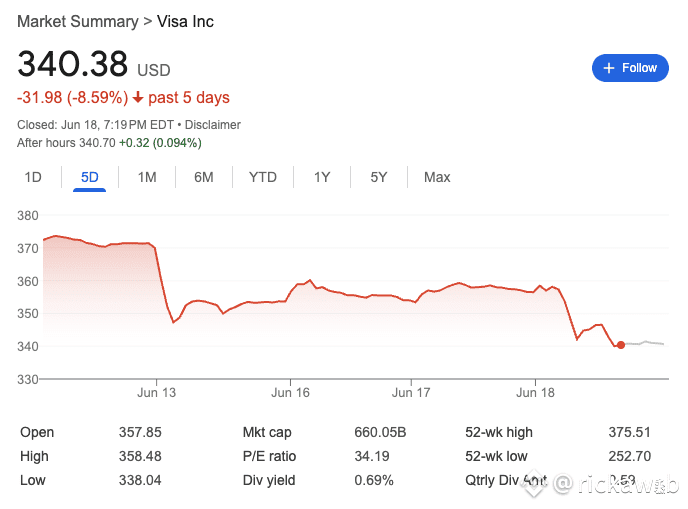
Task: Click the Mkt cap value 660.05B
Action: tap(380, 432)
